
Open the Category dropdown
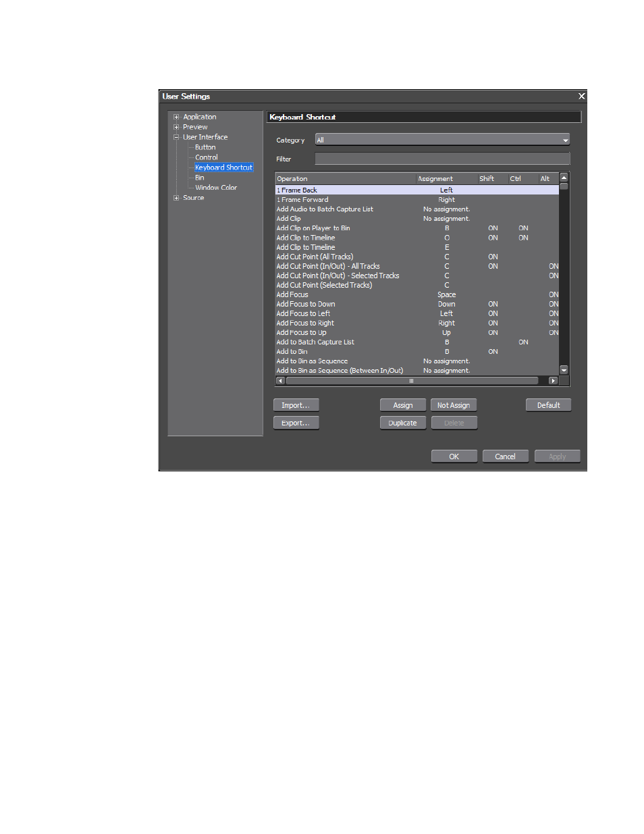tap(442, 140)
